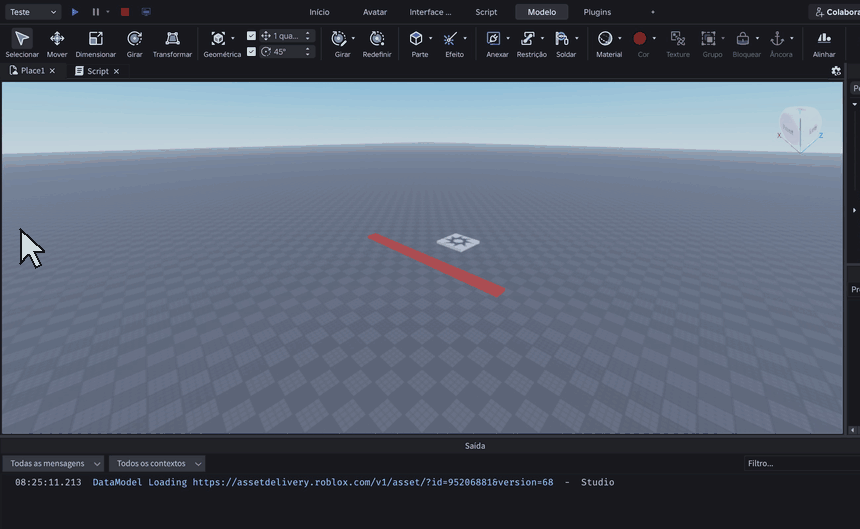Adjust the move snap studs stepper
The width and height of the screenshot is (860, 529).
point(308,36)
